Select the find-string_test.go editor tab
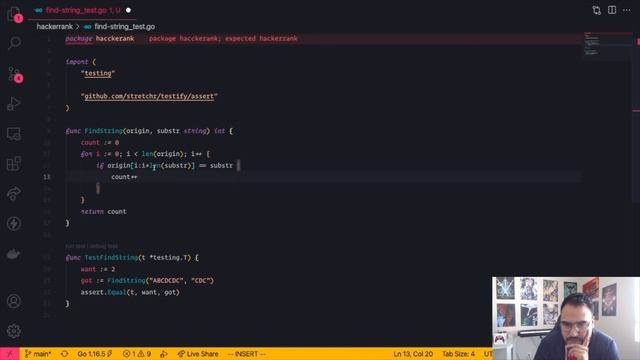The height and width of the screenshot is (360, 640). point(83,10)
